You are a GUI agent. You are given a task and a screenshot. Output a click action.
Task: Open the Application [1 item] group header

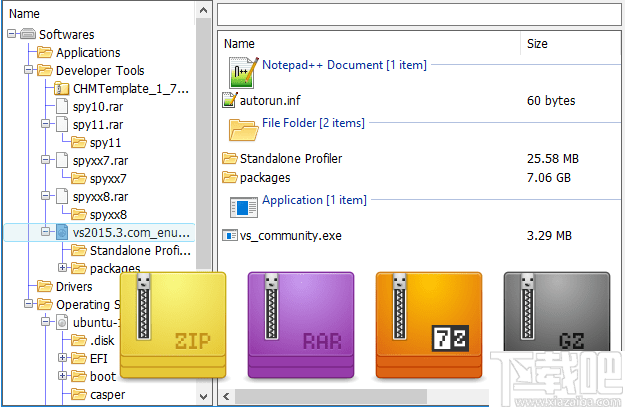point(314,200)
